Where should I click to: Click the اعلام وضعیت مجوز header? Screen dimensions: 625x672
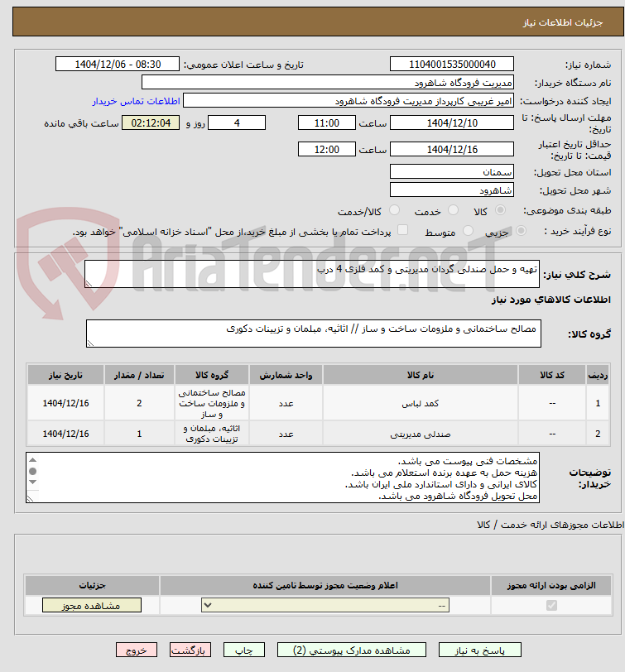click(325, 585)
